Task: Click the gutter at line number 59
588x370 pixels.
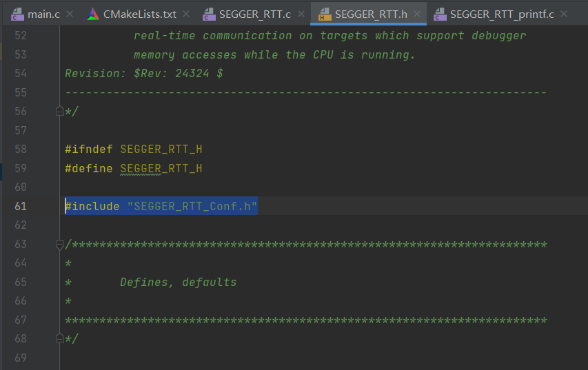Action: [20, 168]
